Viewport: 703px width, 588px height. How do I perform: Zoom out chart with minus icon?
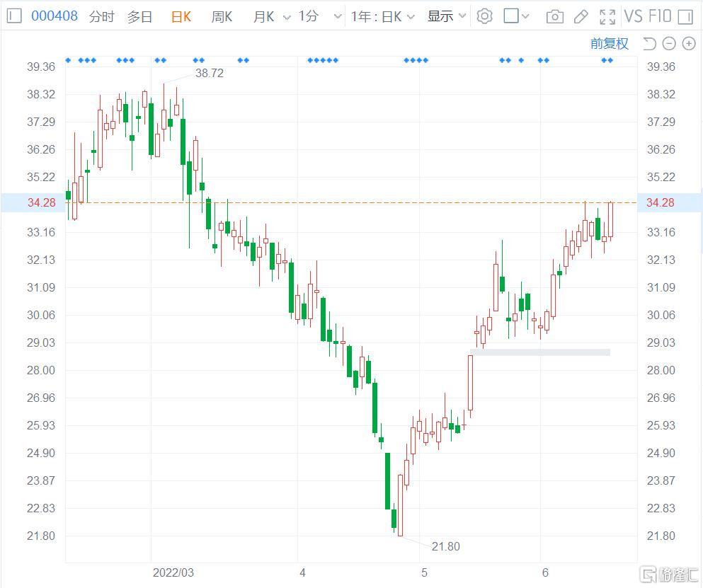pos(668,43)
